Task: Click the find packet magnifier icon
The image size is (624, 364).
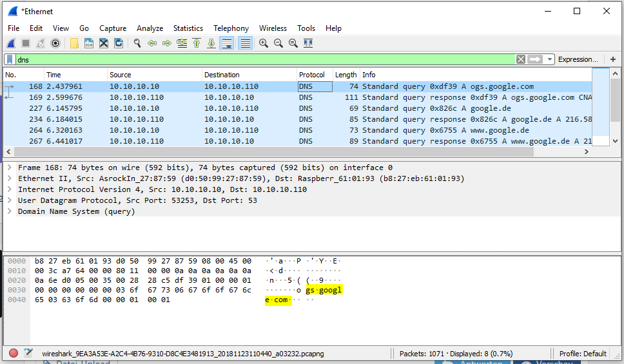Action: click(x=137, y=43)
